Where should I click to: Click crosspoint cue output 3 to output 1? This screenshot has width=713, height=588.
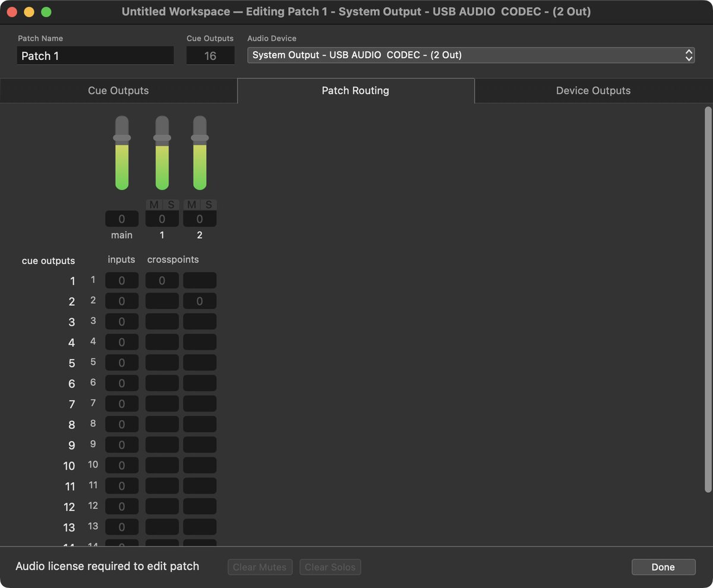(162, 321)
